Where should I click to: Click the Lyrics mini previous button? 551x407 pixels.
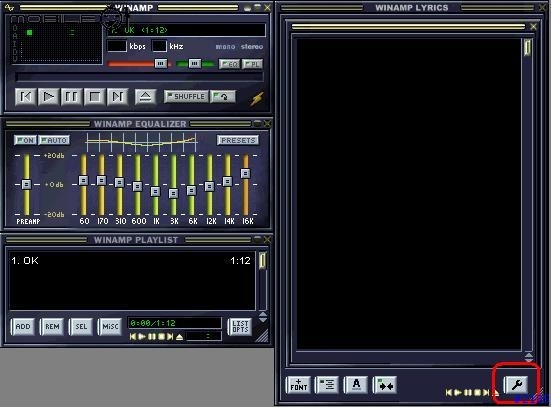point(449,393)
